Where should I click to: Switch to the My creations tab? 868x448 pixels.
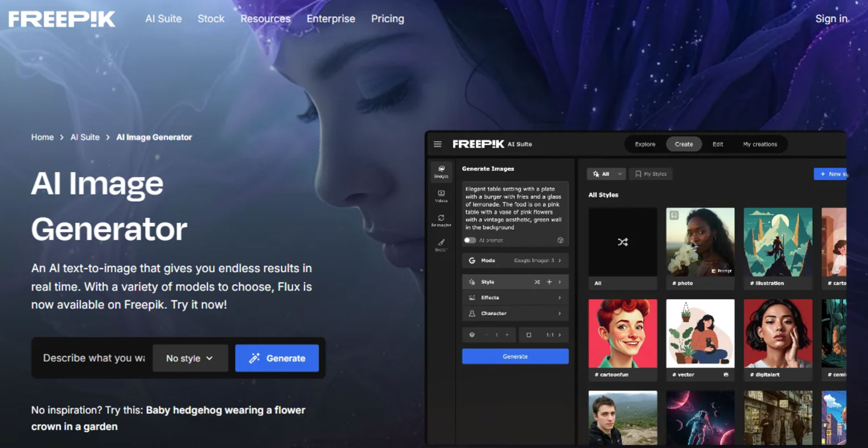[x=760, y=144]
